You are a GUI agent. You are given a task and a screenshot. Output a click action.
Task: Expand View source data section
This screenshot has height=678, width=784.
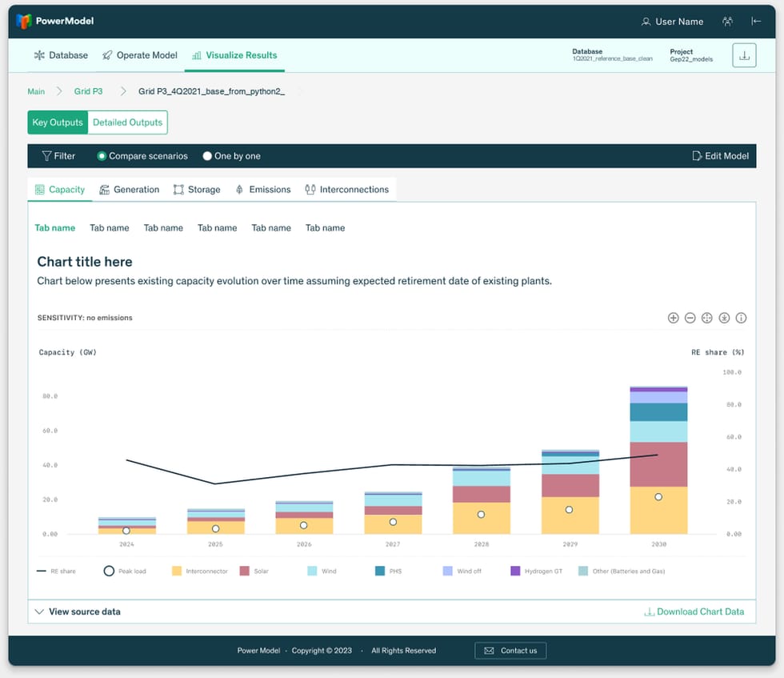[x=78, y=612]
